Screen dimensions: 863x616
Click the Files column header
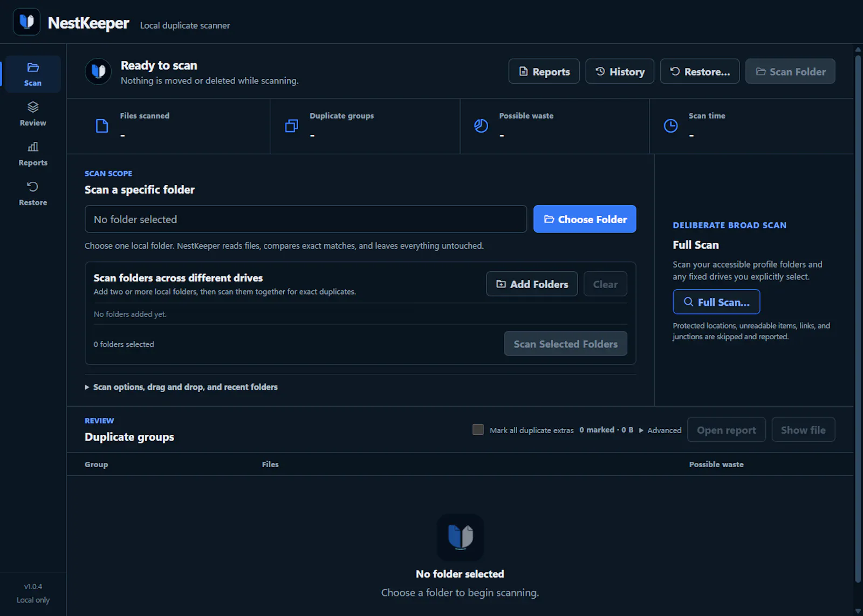coord(270,464)
